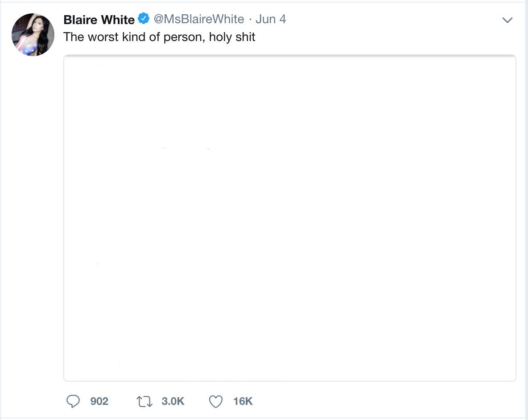Open the Blaire White display name link
The width and height of the screenshot is (528, 420).
99,20
